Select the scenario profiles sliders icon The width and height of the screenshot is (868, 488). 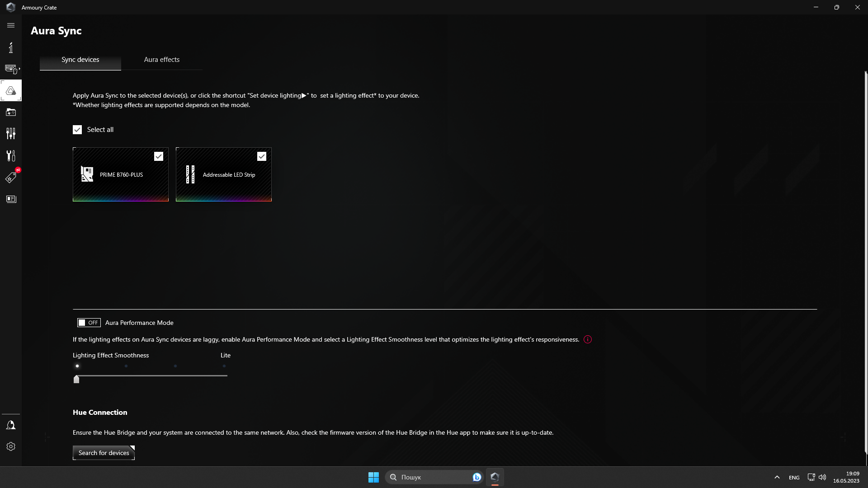tap(11, 133)
